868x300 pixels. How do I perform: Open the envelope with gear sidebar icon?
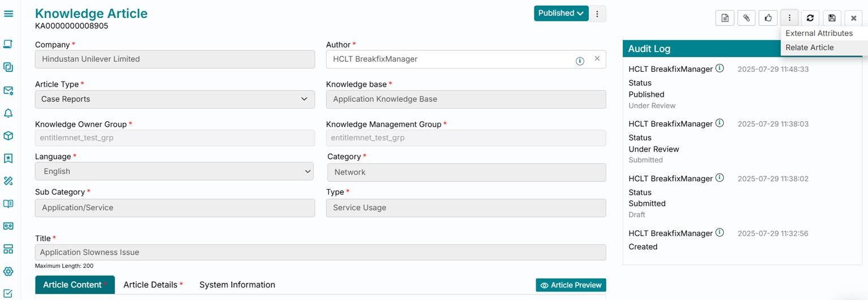(x=8, y=91)
